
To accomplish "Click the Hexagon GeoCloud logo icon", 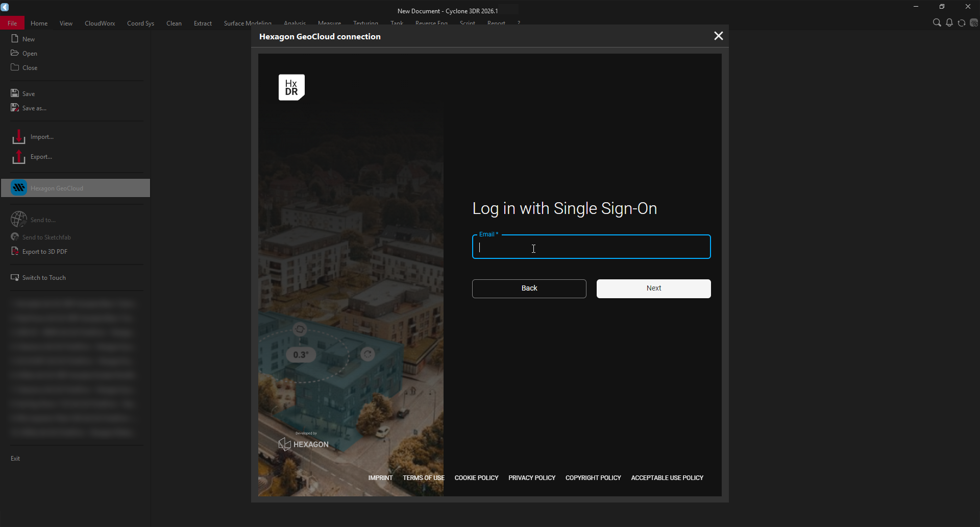I will coord(19,188).
